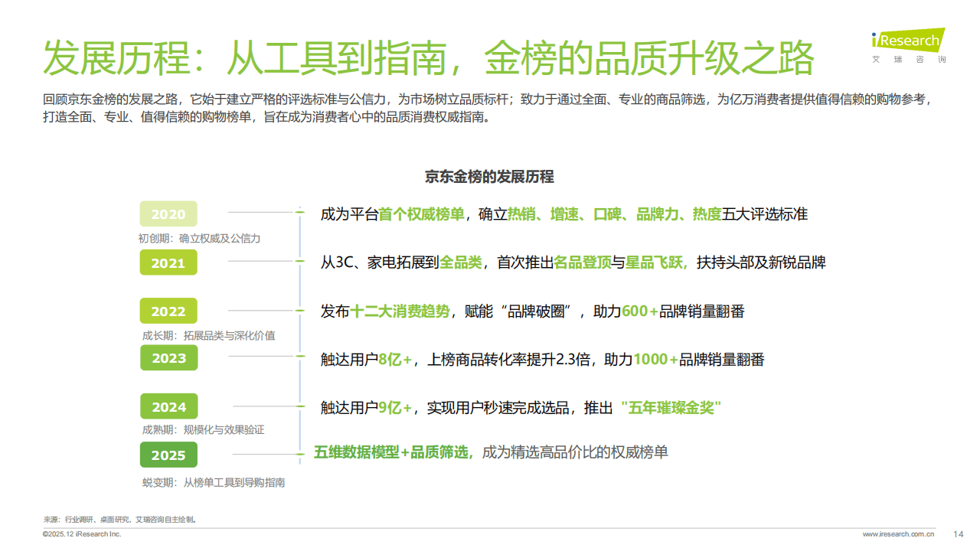Select the 2020 year badge

tap(168, 214)
